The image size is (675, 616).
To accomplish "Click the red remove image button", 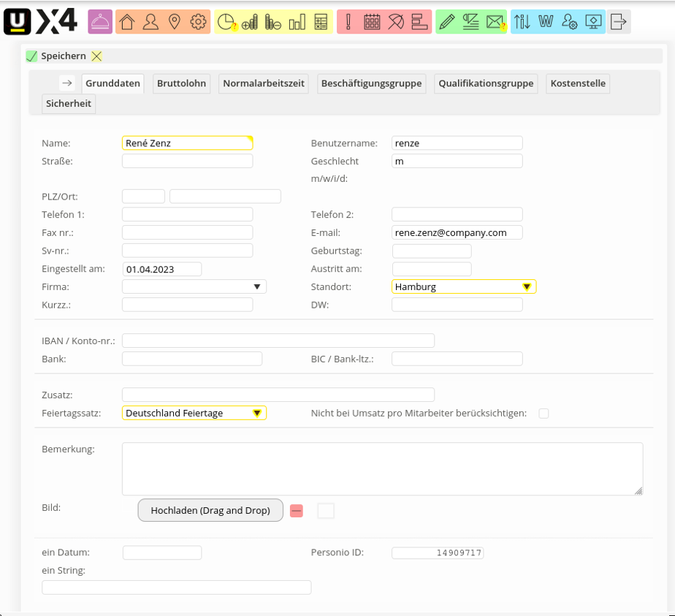I will tap(297, 511).
